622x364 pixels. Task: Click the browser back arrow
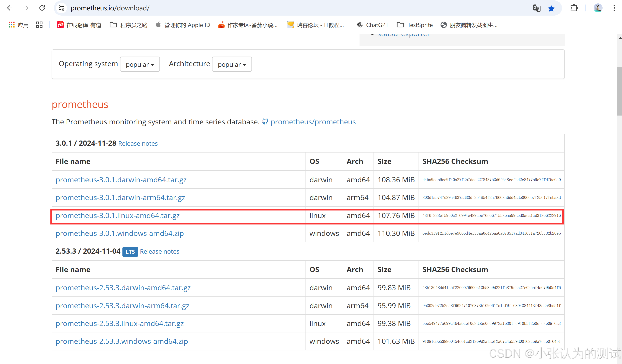tap(10, 8)
